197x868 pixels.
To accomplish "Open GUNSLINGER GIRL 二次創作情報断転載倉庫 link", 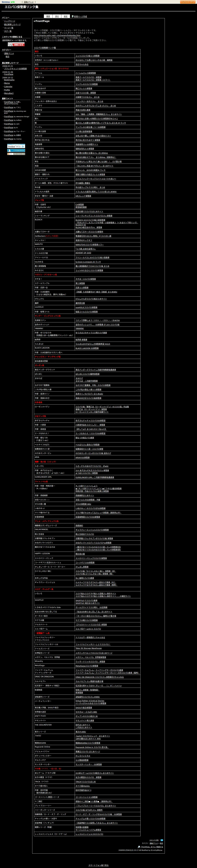I will coord(95,477).
